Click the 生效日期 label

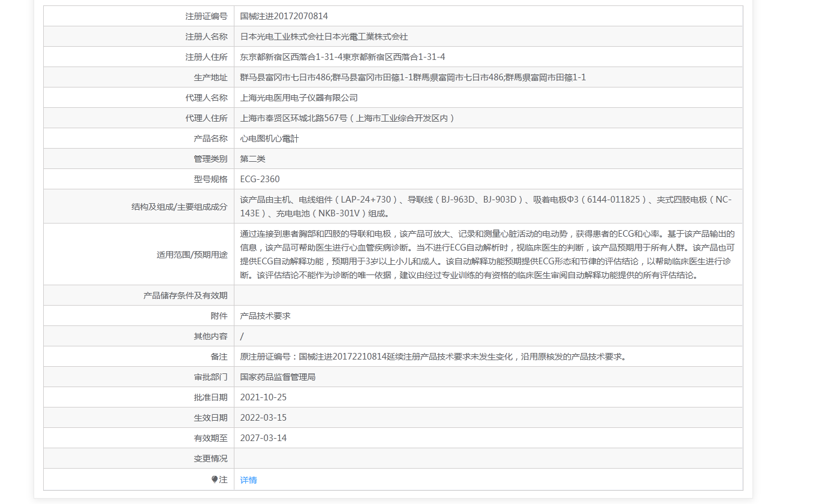(x=210, y=418)
